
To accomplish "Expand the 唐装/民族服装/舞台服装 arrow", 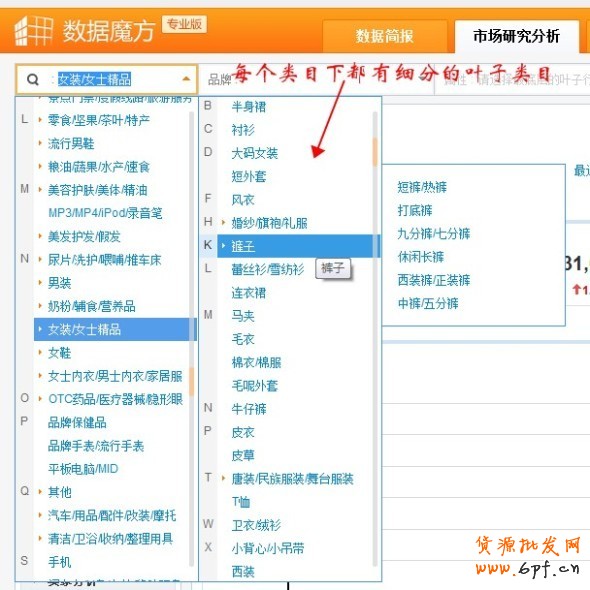I will [223, 478].
